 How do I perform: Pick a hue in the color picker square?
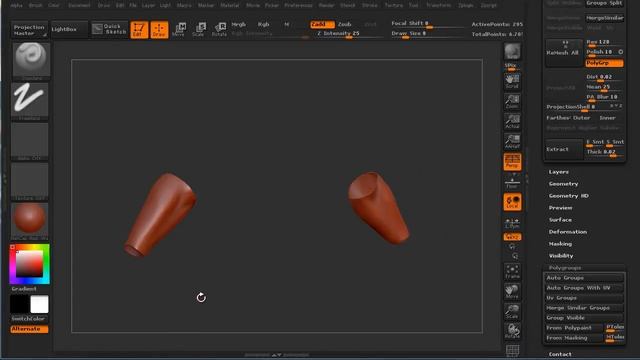[x=29, y=264]
